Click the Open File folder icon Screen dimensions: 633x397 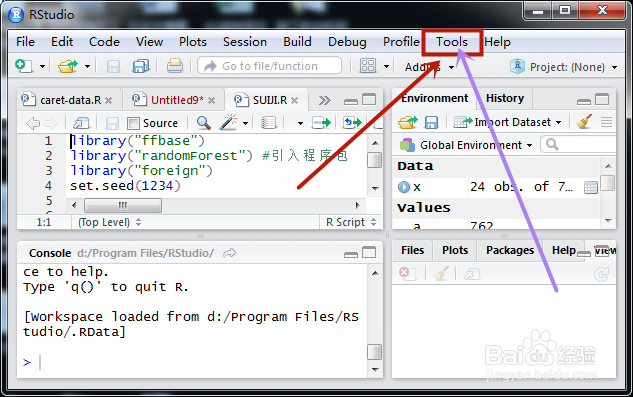point(67,66)
